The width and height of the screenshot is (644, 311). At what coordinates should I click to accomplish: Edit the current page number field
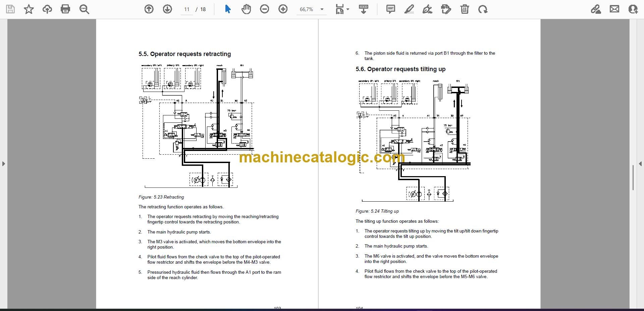[187, 9]
